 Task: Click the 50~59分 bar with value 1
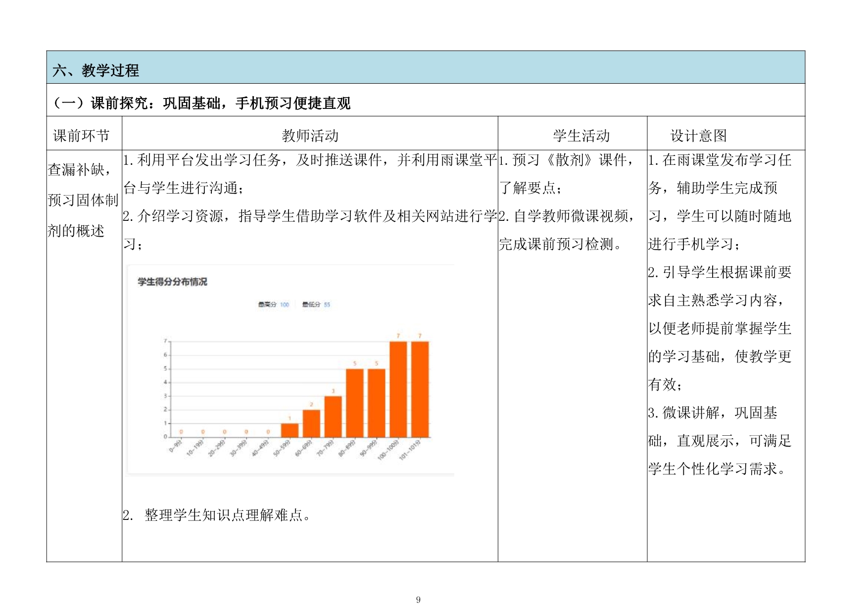[289, 430]
